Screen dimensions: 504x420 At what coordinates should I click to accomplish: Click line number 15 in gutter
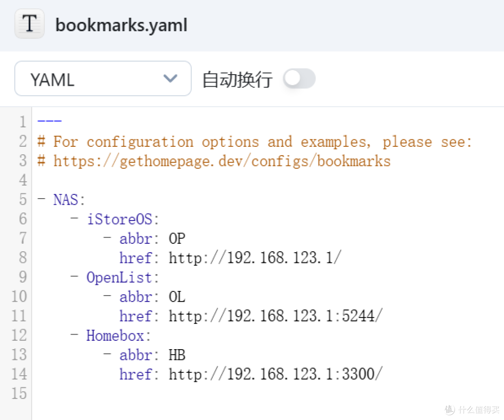click(x=19, y=393)
